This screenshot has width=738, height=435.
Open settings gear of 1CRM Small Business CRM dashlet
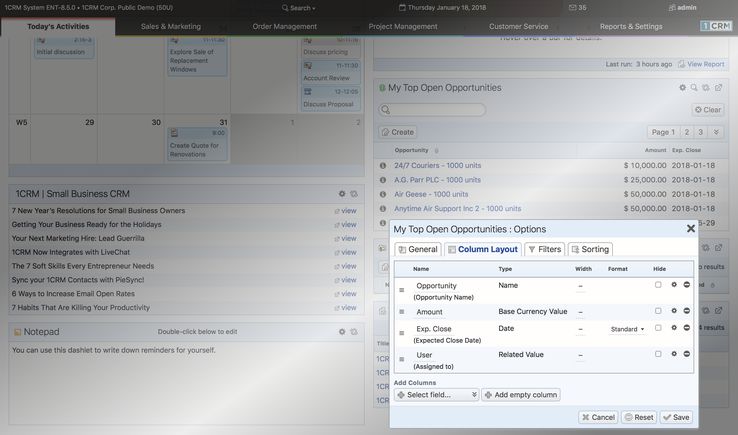pyautogui.click(x=342, y=193)
